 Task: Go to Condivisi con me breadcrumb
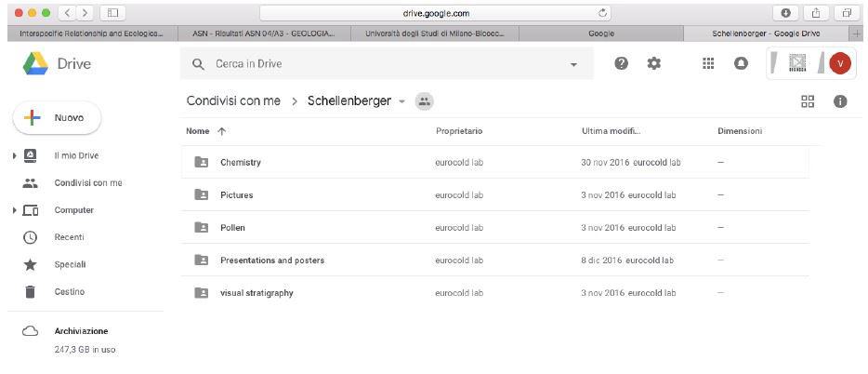click(x=233, y=100)
